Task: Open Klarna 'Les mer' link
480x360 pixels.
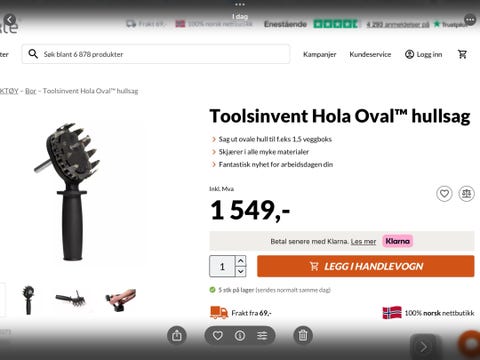Action: point(363,241)
